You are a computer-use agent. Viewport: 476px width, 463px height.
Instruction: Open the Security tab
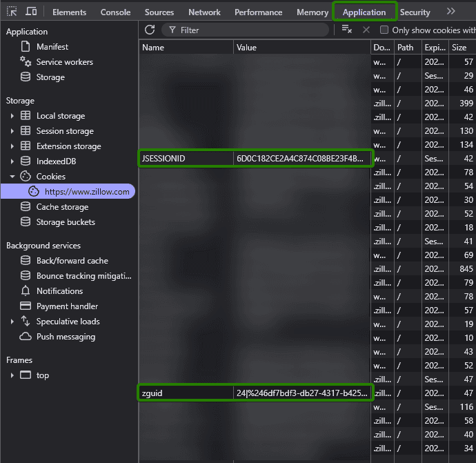tap(415, 12)
